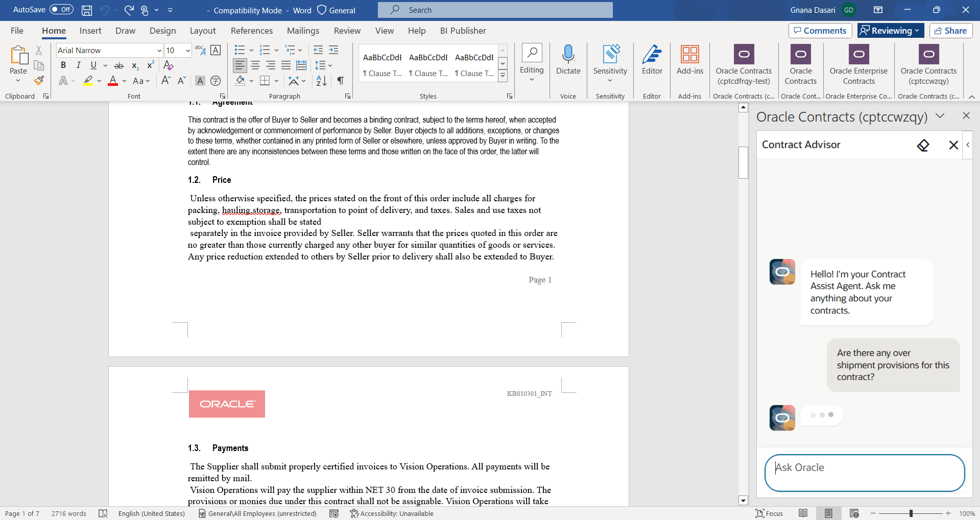Apply the red font color

coord(113,81)
